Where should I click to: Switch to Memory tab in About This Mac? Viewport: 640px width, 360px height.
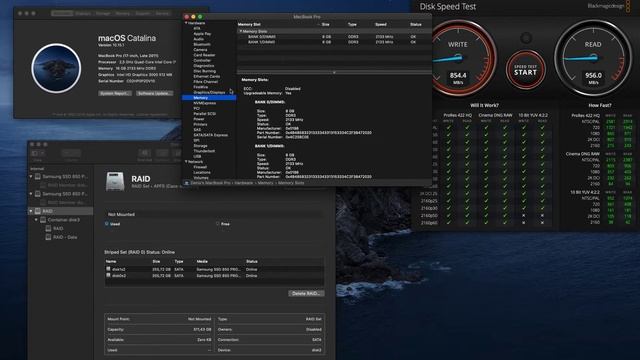pyautogui.click(x=123, y=13)
